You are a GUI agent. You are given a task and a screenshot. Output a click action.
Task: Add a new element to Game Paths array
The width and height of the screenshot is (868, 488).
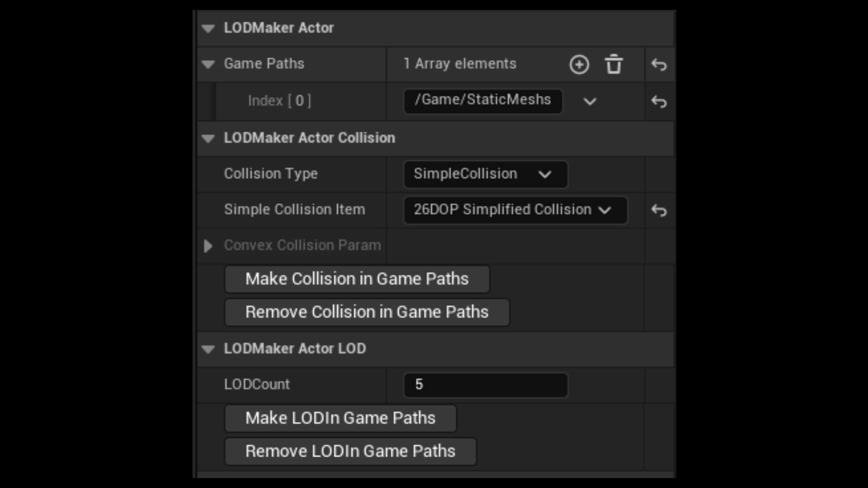(x=579, y=64)
